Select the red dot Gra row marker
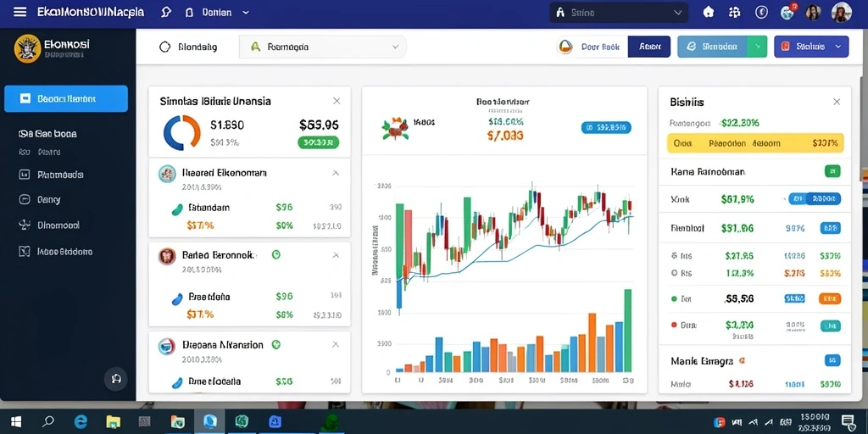 click(674, 325)
